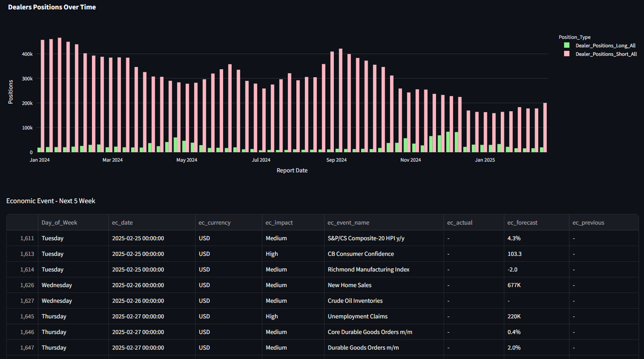Click the USD cell in row 1,646
644x359 pixels.
228,332
